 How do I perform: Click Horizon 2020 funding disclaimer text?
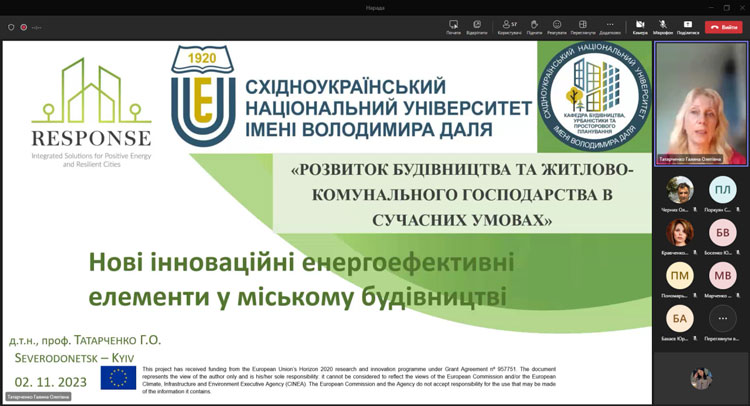coord(349,380)
